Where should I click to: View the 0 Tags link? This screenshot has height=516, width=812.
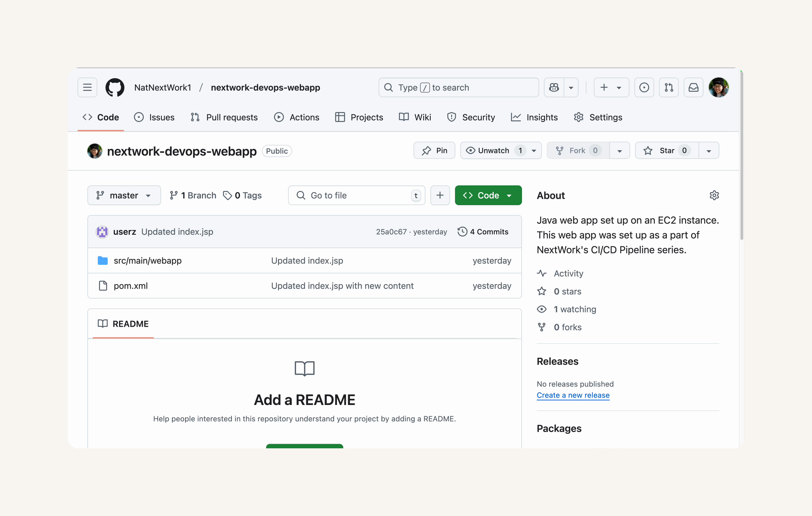coord(242,195)
